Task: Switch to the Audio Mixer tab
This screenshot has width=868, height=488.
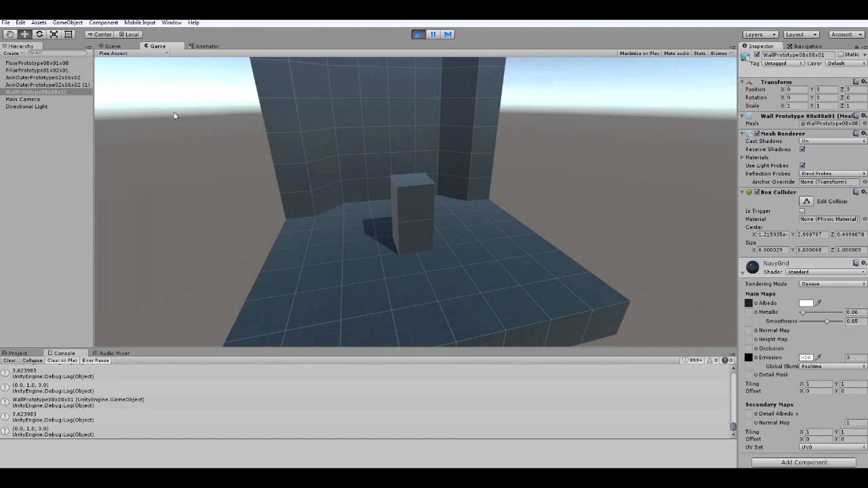Action: [111, 353]
